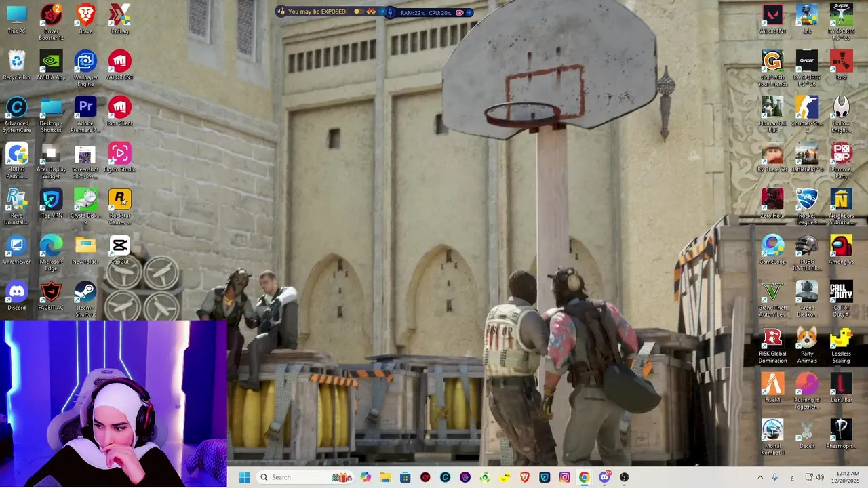
Task: Click the taskbar Search box
Action: [304, 477]
